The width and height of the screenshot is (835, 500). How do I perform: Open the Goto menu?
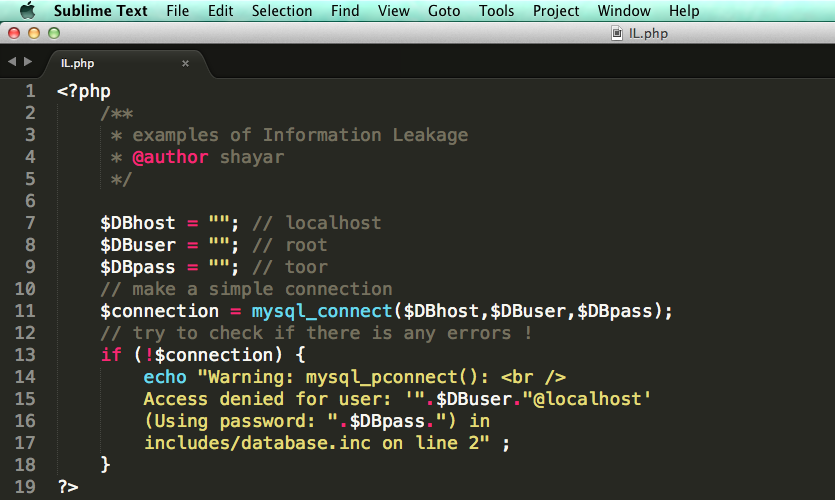pyautogui.click(x=444, y=11)
